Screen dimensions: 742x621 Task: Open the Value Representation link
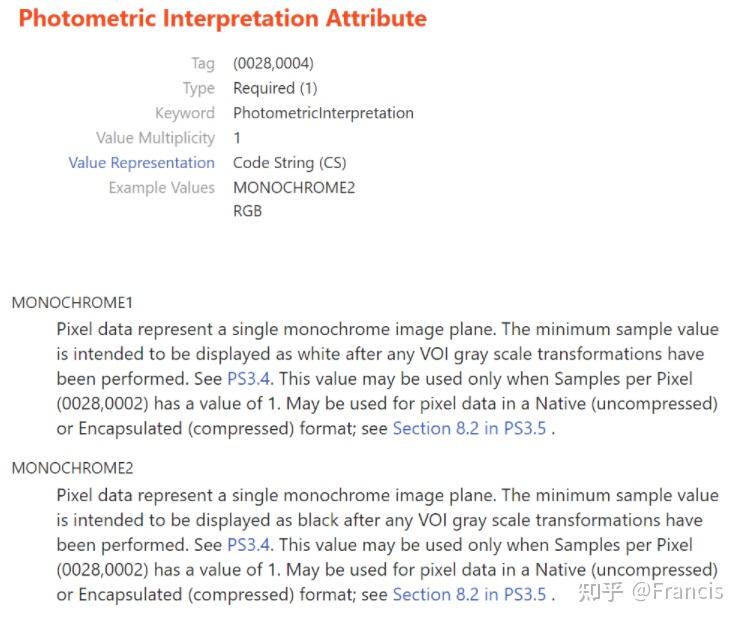pyautogui.click(x=141, y=163)
